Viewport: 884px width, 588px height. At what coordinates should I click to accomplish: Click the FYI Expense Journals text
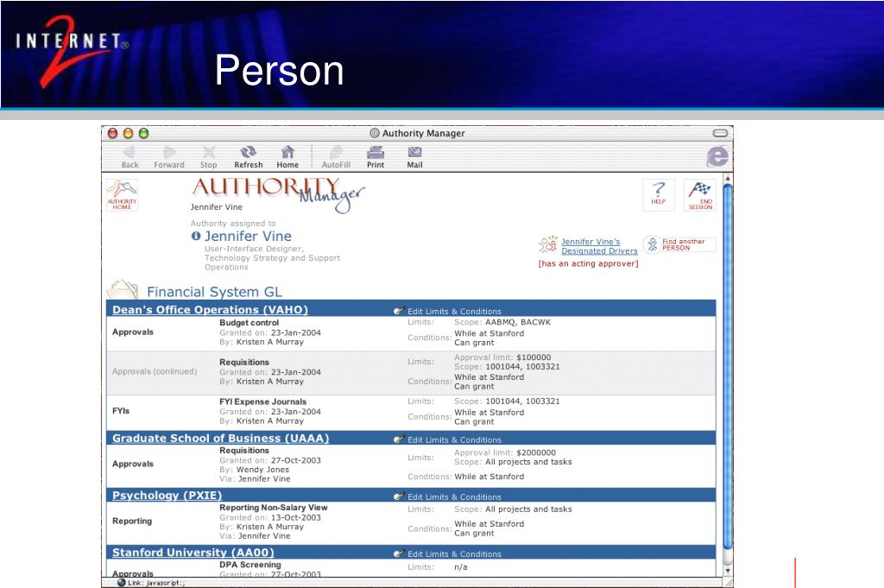(262, 401)
